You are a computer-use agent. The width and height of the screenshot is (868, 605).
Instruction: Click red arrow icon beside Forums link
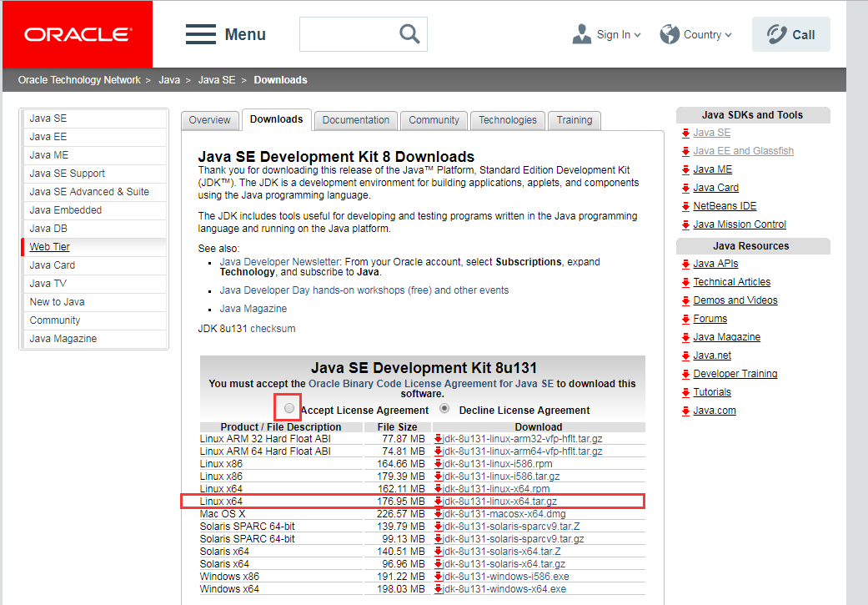(x=686, y=319)
